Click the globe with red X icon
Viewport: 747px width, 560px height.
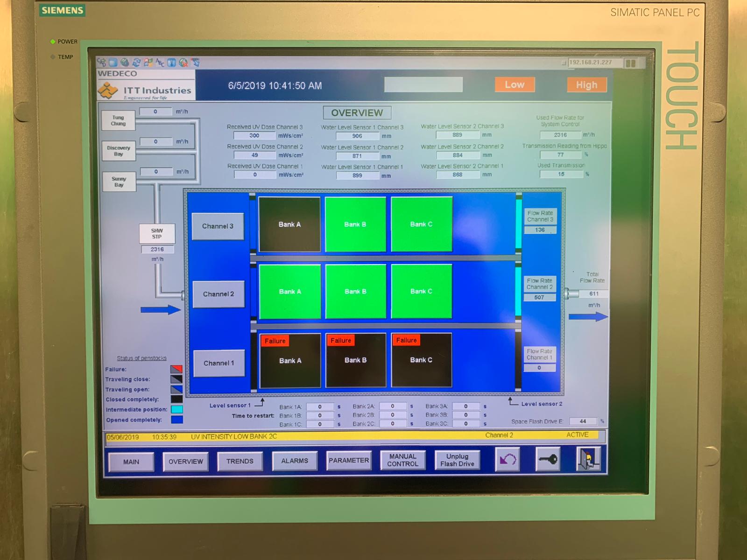click(x=183, y=63)
